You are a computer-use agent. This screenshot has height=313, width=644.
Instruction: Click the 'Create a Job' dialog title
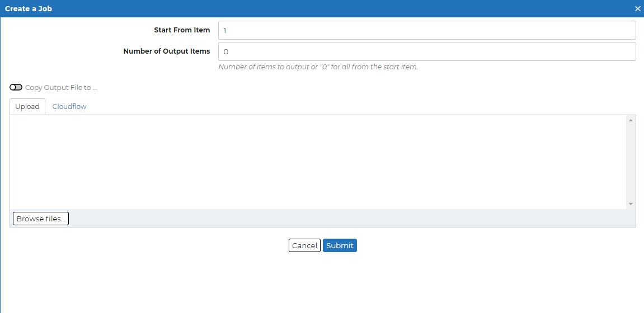point(29,8)
